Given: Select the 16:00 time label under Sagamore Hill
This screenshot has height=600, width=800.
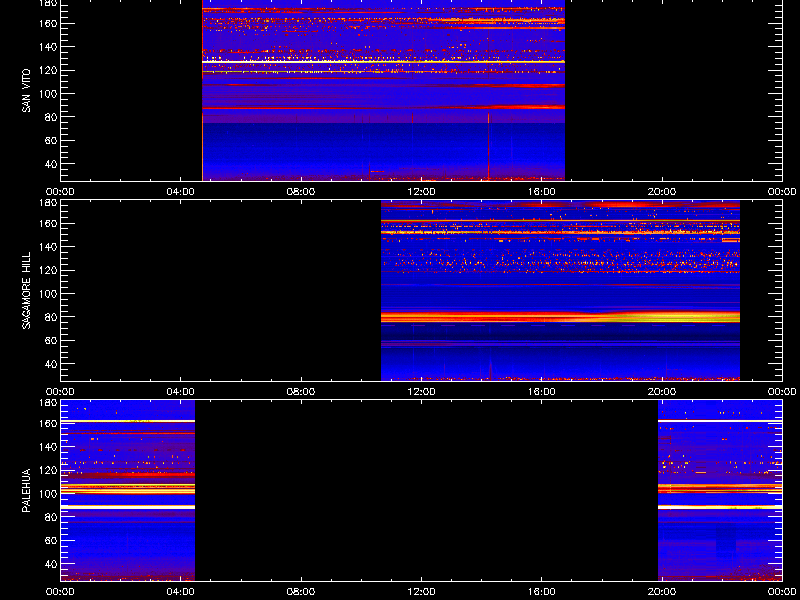Looking at the screenshot, I should point(542,392).
